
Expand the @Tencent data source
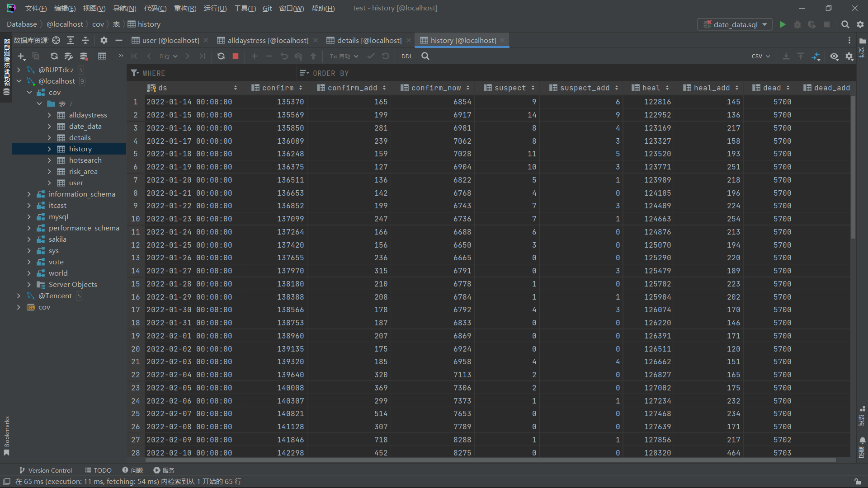coord(19,296)
